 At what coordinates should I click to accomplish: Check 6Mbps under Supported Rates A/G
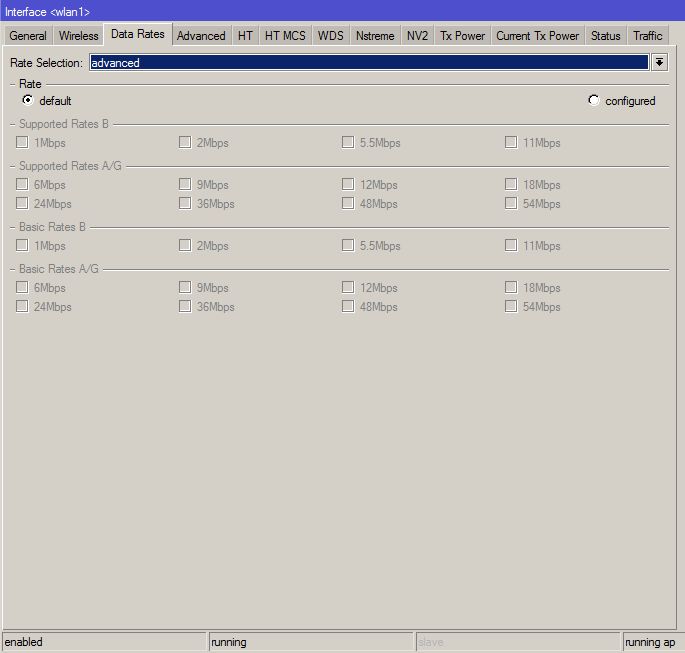[x=22, y=184]
